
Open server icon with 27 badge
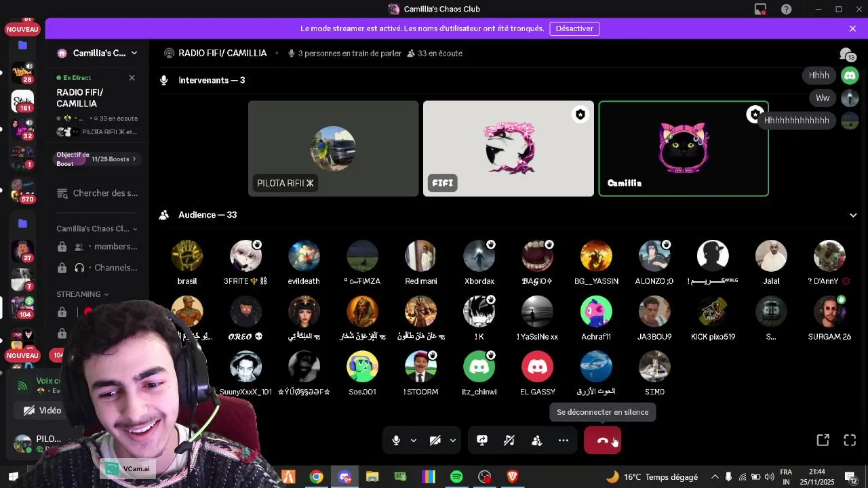tap(22, 251)
